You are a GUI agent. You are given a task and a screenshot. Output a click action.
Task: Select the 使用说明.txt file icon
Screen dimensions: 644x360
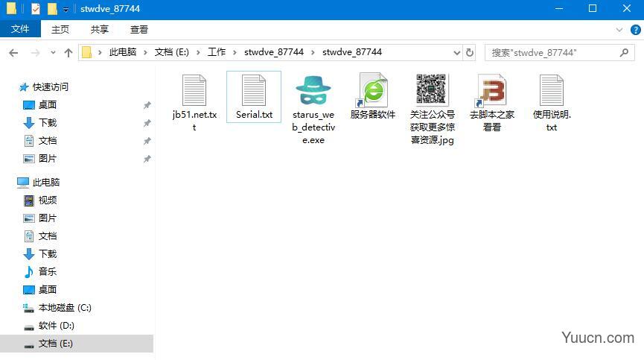[x=552, y=90]
